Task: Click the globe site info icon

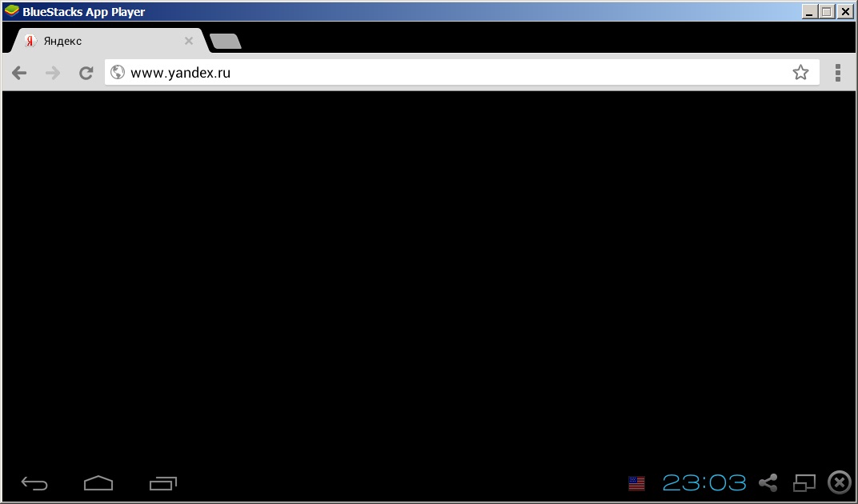Action: click(118, 72)
